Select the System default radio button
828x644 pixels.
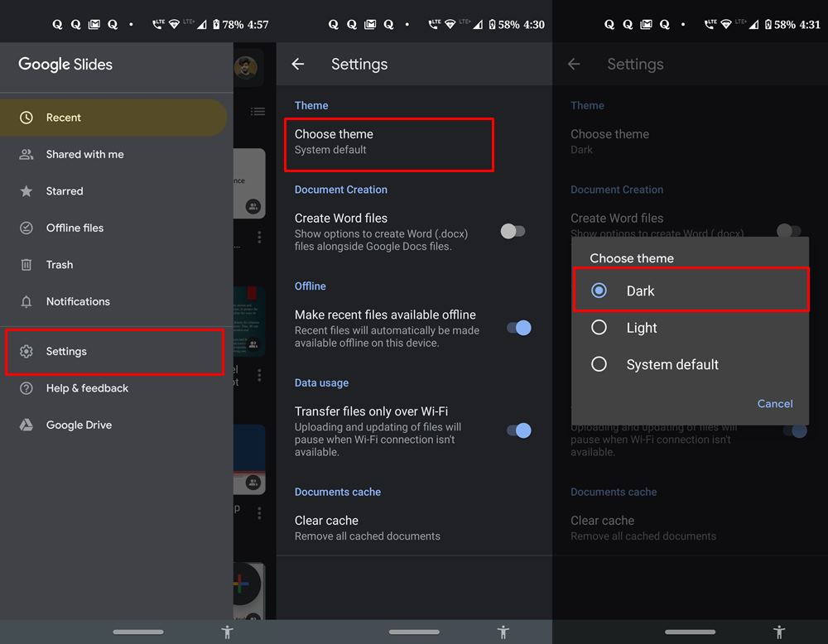(599, 364)
